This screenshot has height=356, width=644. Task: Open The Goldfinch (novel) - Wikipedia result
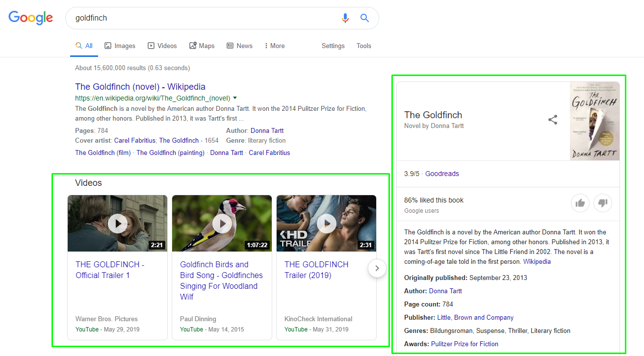[140, 87]
